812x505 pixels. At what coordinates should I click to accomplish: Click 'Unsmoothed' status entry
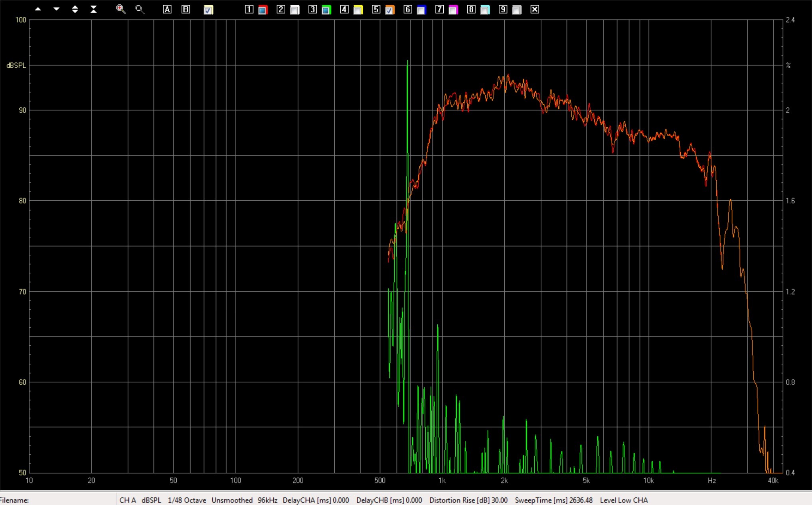click(232, 500)
